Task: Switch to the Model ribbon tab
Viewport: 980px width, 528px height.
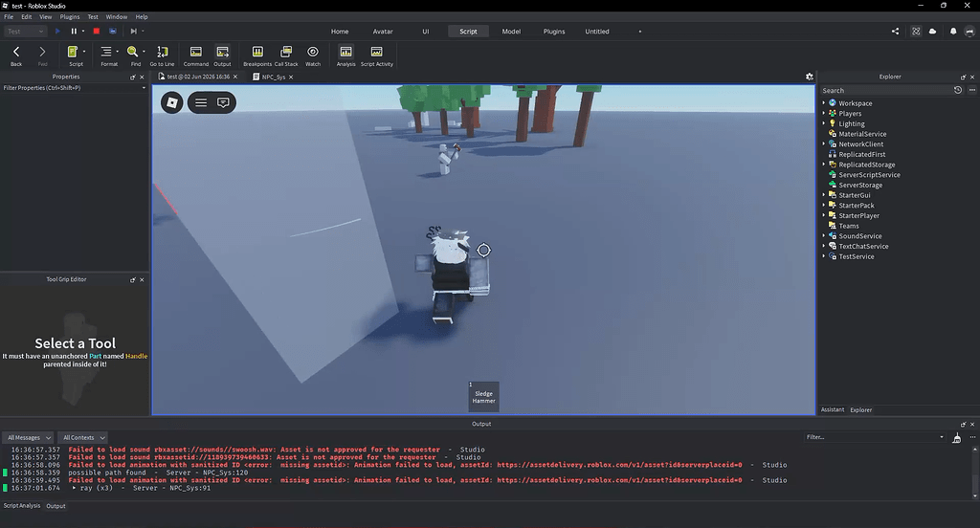Action: [x=511, y=32]
